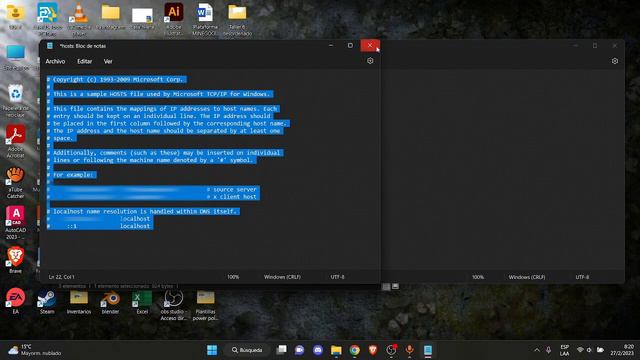Open the Recycle Bin desktop icon
640x360 pixels.
coord(16,100)
